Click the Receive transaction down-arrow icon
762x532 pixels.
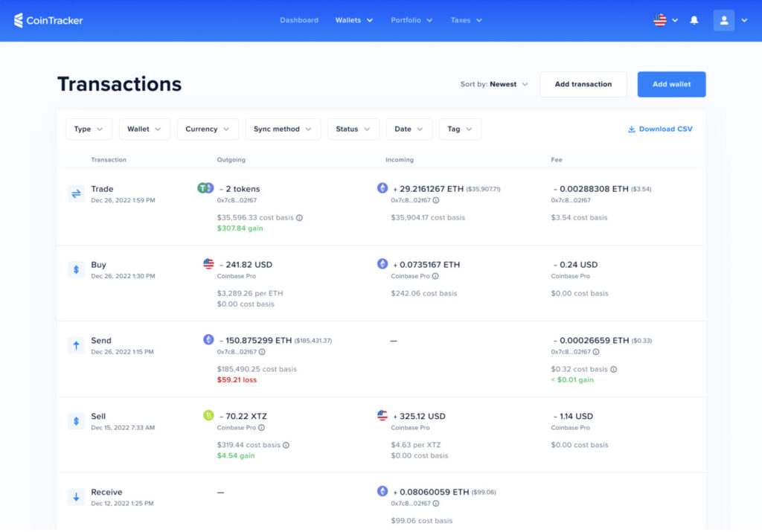(x=76, y=497)
